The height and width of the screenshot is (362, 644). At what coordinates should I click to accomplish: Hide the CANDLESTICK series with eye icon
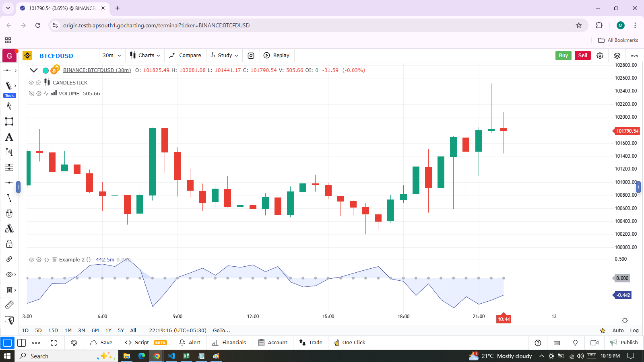pos(31,82)
